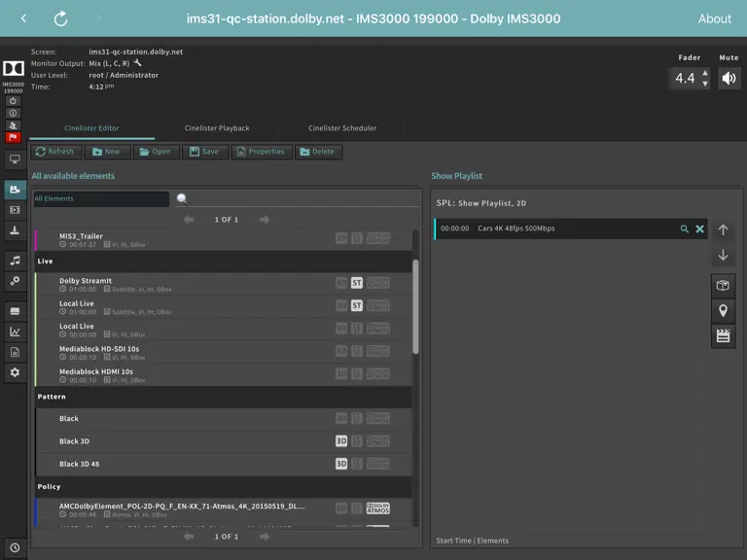
Task: Click the Pattern section header
Action: [224, 397]
